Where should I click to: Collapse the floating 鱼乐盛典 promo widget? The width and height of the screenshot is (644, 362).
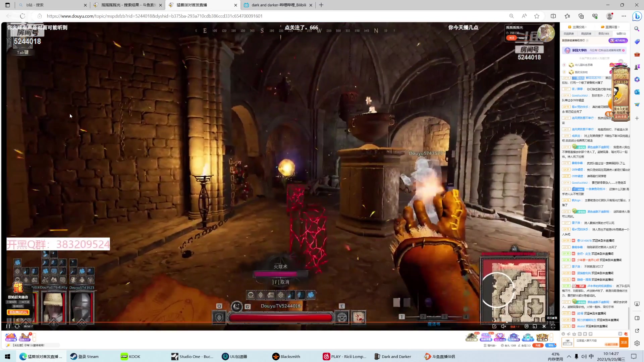[621, 62]
